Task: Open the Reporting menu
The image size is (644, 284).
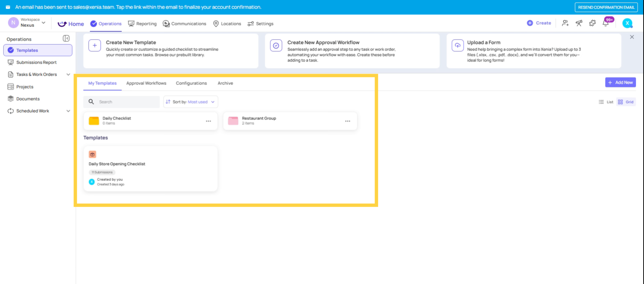Action: [143, 23]
